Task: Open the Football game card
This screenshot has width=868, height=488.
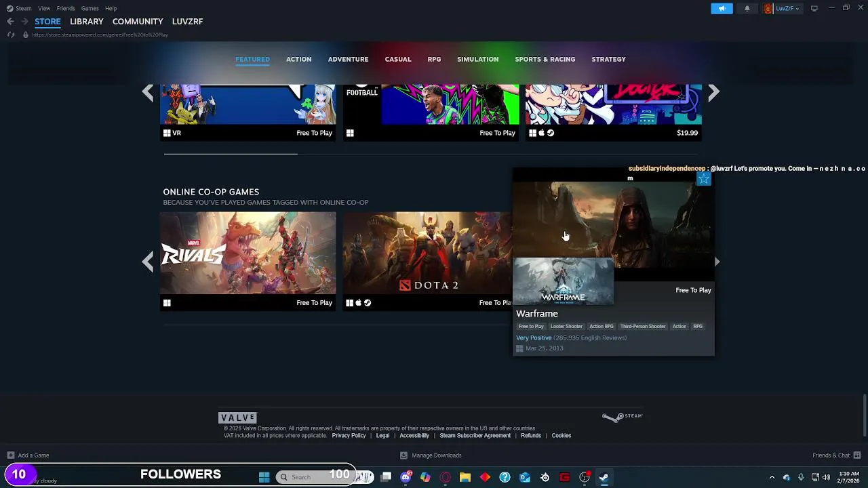Action: (x=431, y=113)
